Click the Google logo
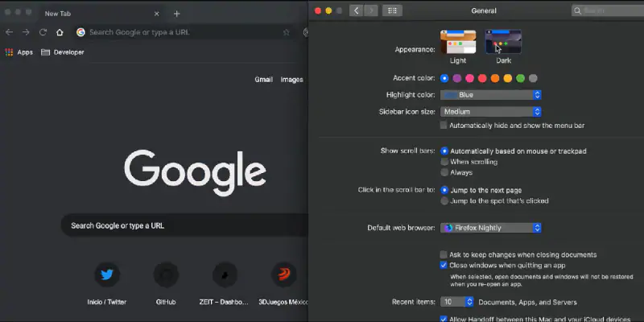This screenshot has height=322, width=644. tap(195, 172)
